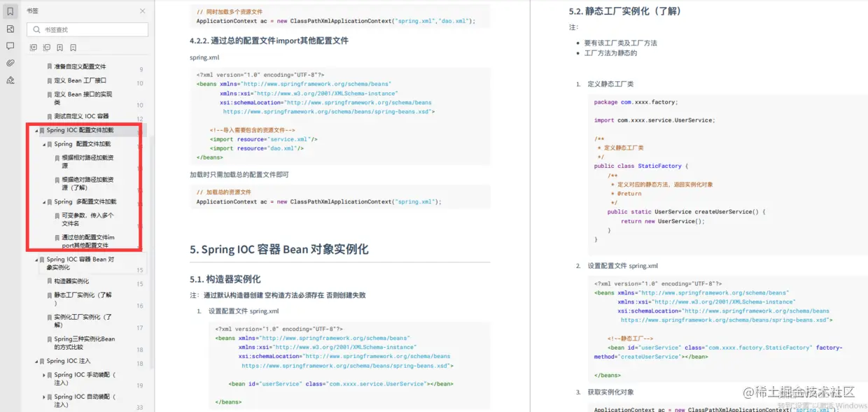The width and height of the screenshot is (868, 412).
Task: Click heading 5. Spring IOC 容器 Bean 对象实例化
Action: tap(279, 250)
